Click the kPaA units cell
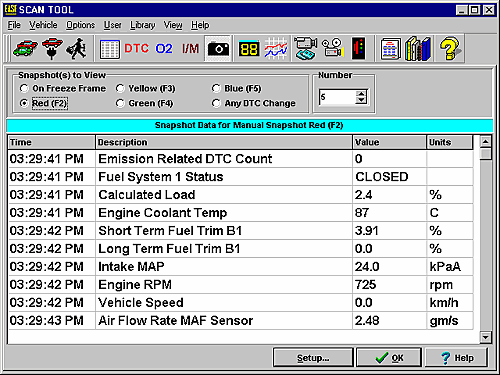 [x=450, y=267]
